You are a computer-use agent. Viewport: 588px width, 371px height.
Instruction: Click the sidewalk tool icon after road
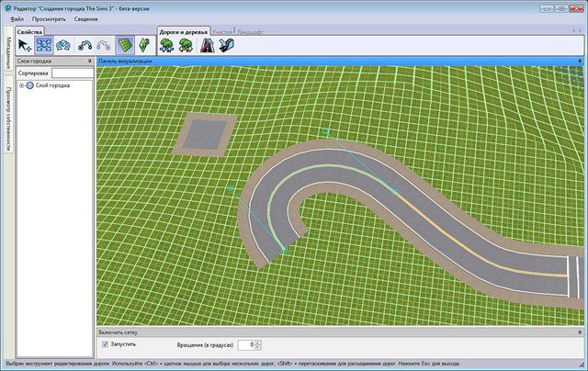pos(226,44)
